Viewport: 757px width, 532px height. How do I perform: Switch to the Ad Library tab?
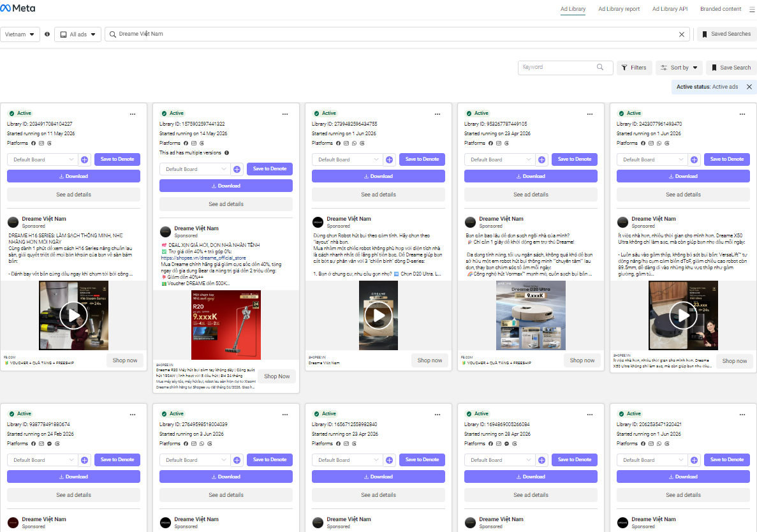[x=573, y=9]
